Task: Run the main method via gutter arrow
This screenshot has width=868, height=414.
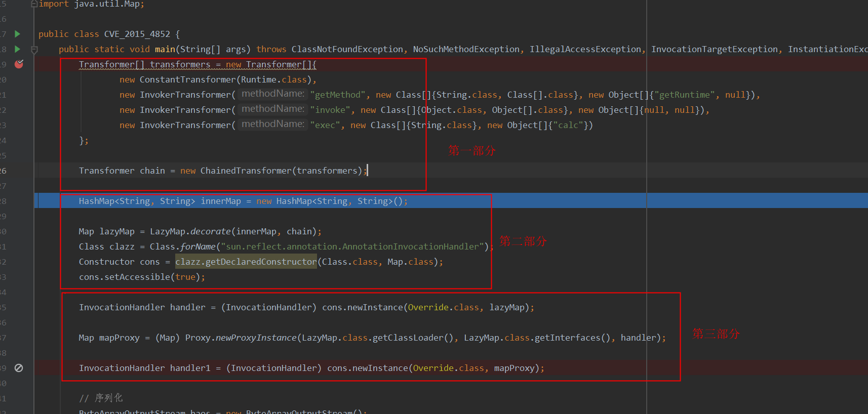Action: coord(18,49)
